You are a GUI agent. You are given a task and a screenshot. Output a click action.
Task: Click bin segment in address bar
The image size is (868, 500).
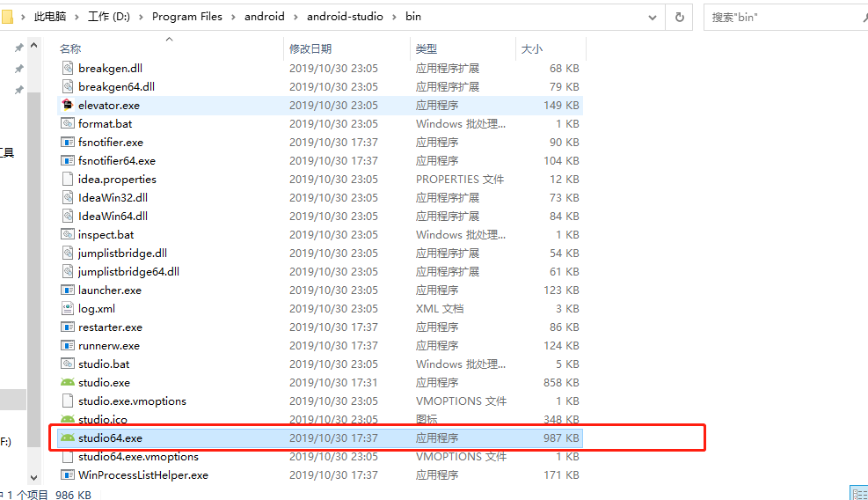413,17
